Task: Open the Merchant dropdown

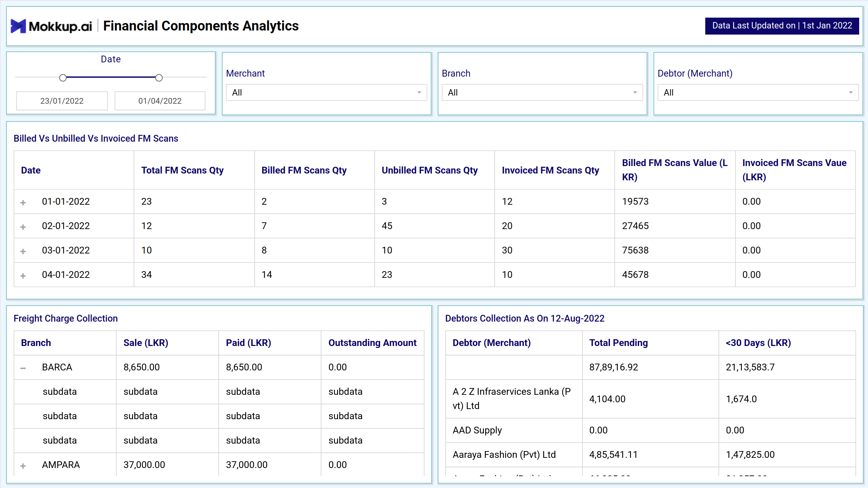Action: pos(327,93)
